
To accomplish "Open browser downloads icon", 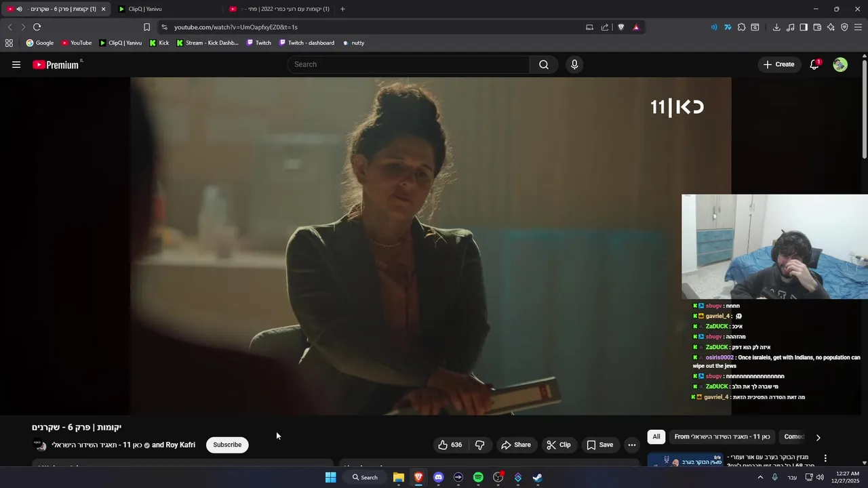I will 776,27.
